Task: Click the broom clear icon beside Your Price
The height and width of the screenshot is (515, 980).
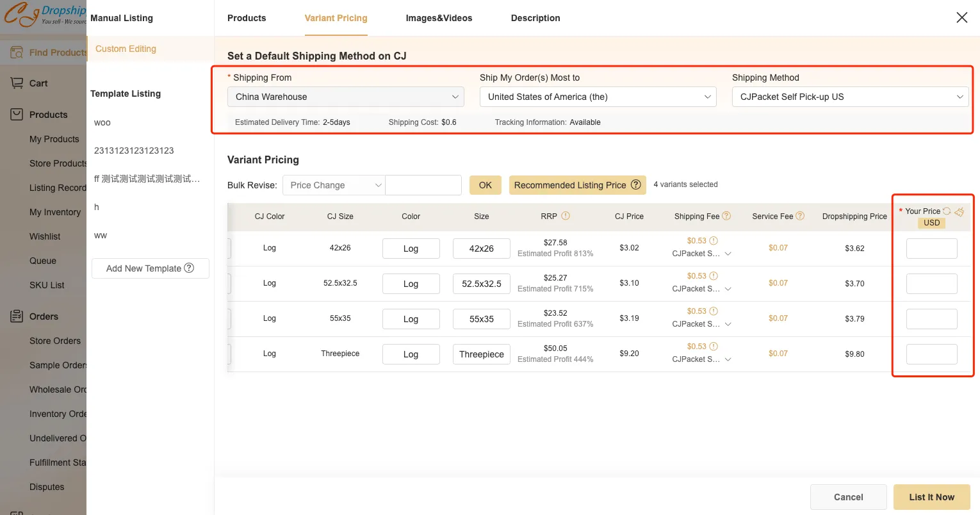Action: (959, 211)
